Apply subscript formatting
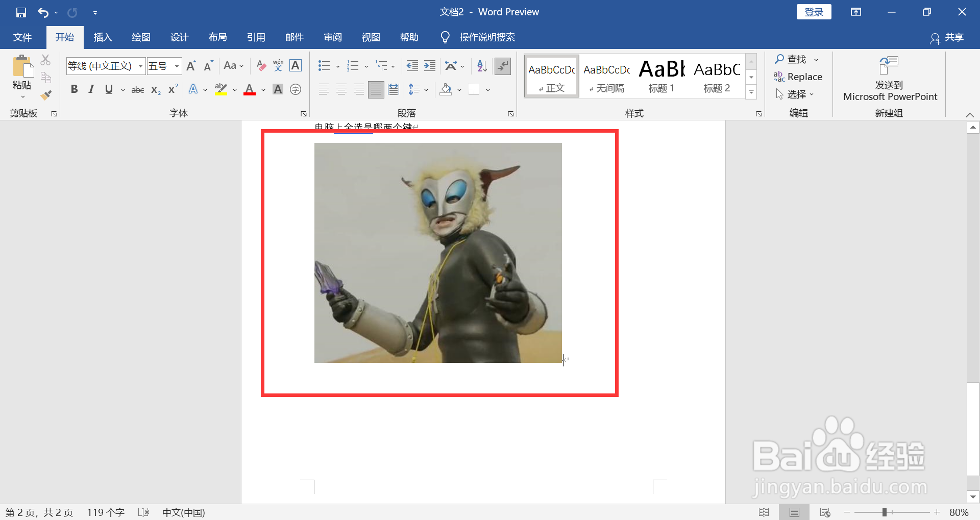The image size is (980, 520). click(156, 90)
